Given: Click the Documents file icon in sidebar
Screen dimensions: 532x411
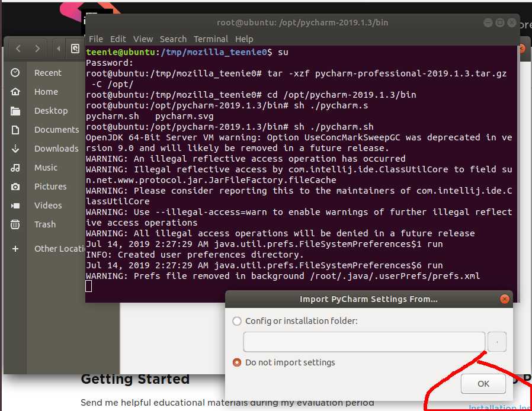Looking at the screenshot, I should click(15, 130).
